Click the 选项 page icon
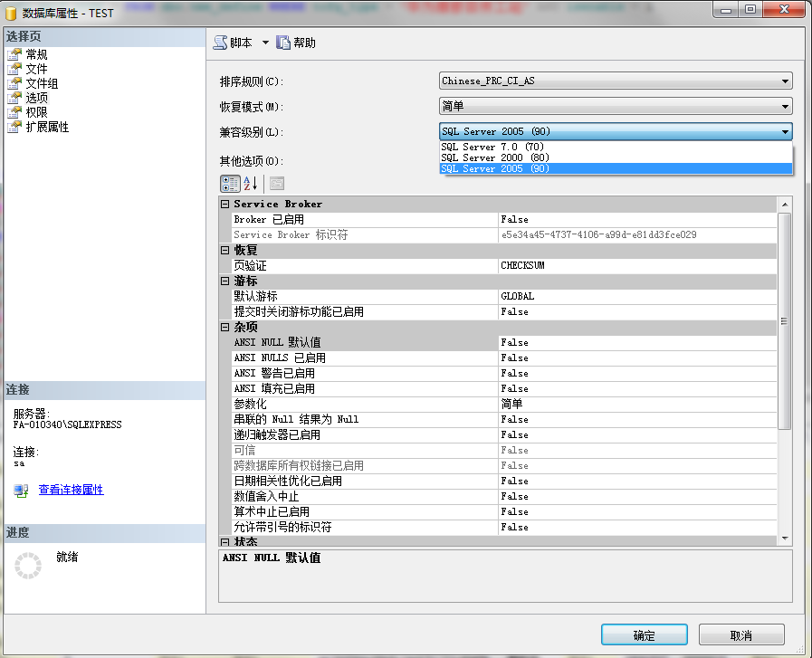 coord(14,98)
